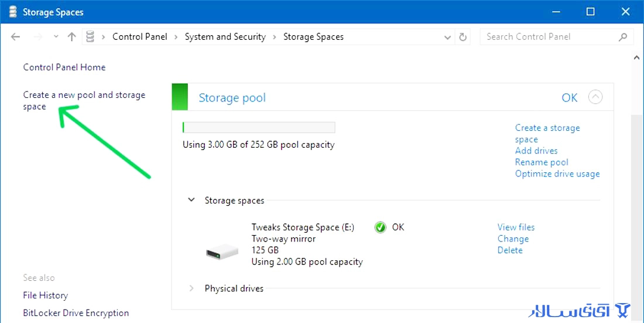Click the Up one level arrow
The image size is (644, 323).
pyautogui.click(x=72, y=37)
